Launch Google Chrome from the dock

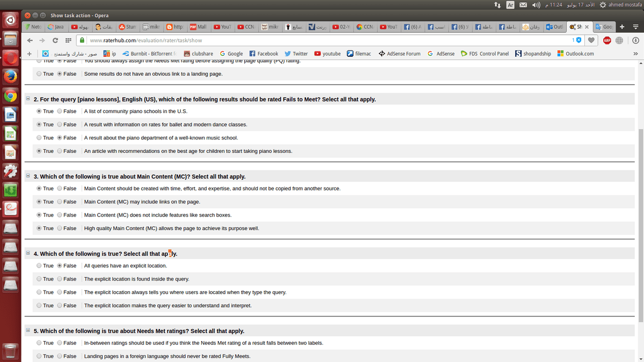[x=10, y=96]
